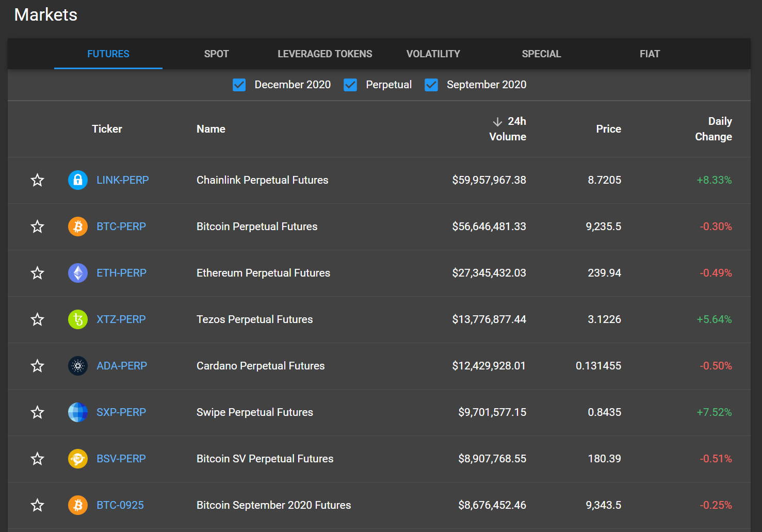Click the Chainlink coin logo
Viewport: 762px width, 532px height.
[78, 180]
